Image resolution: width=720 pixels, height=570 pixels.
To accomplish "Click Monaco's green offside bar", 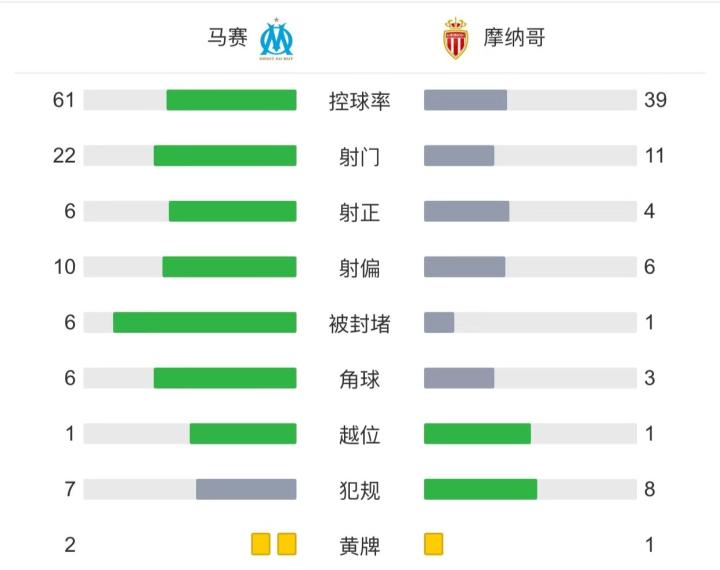I will (x=477, y=433).
